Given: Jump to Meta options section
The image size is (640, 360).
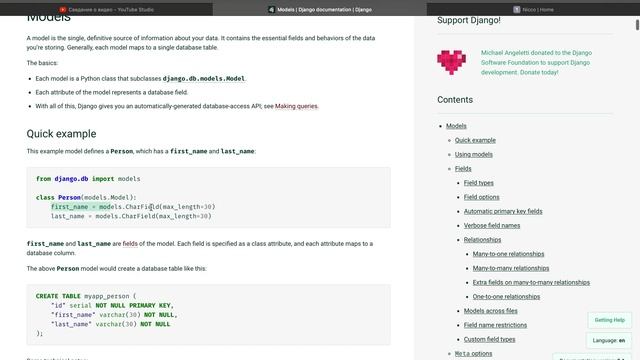Looking at the screenshot, I should click(473, 354).
